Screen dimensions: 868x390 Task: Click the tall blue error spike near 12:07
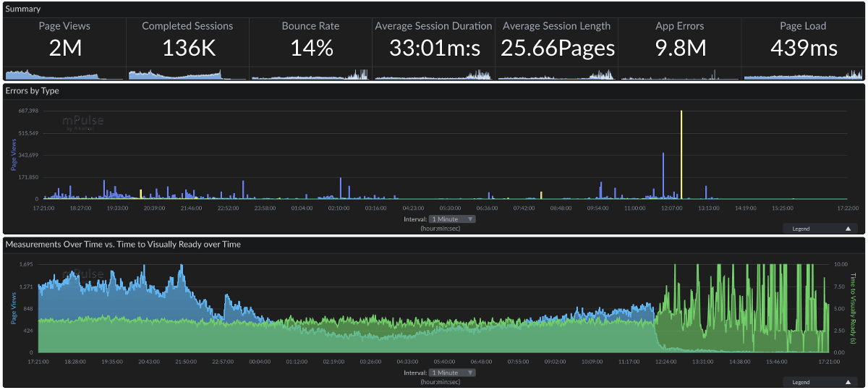663,174
